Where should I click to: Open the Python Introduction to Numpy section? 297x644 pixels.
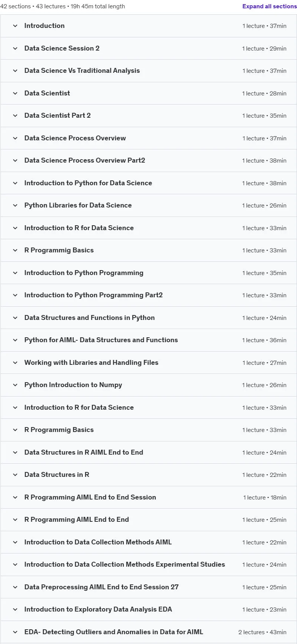[148, 385]
